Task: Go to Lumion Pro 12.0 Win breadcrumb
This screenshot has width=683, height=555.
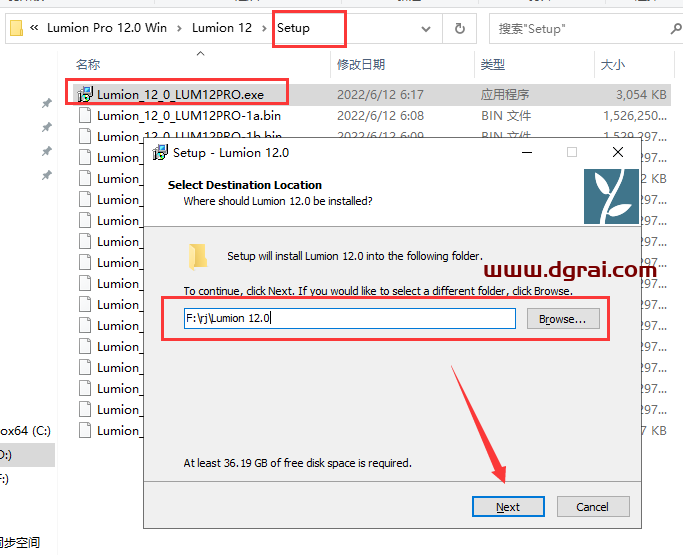Action: point(107,28)
